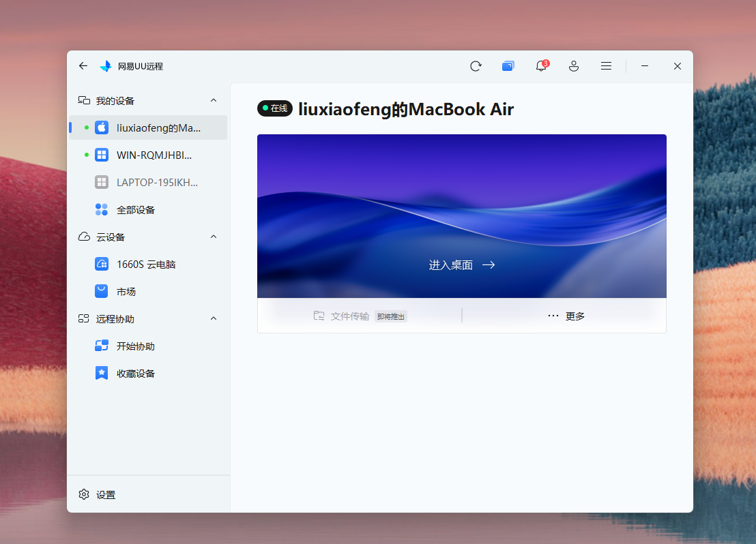This screenshot has width=756, height=544.
Task: Close the UU Remote window
Action: [678, 66]
